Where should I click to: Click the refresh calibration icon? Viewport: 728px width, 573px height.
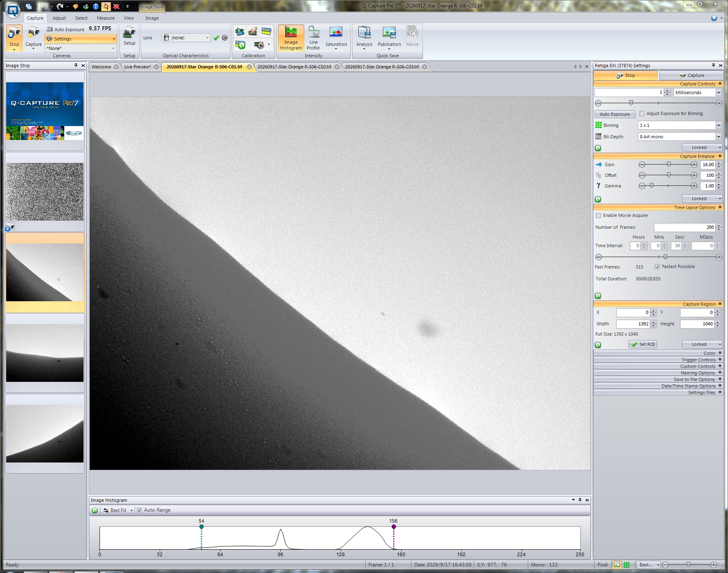pos(240,45)
